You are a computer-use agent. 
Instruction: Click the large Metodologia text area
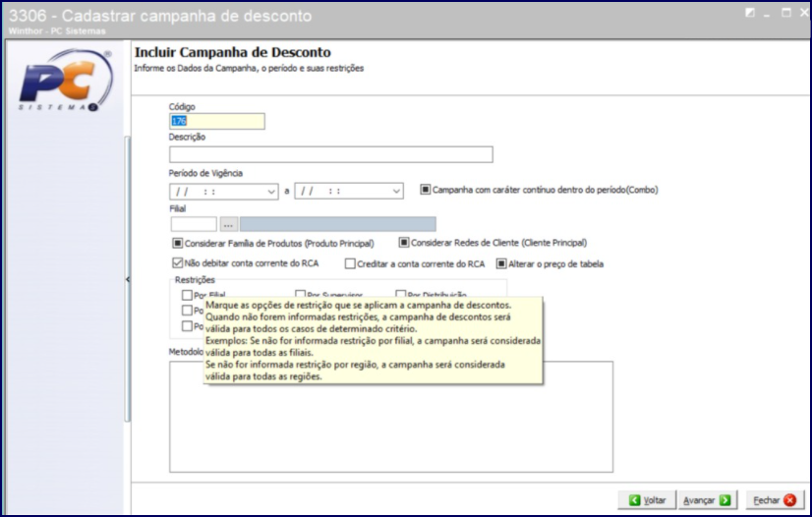pos(391,417)
